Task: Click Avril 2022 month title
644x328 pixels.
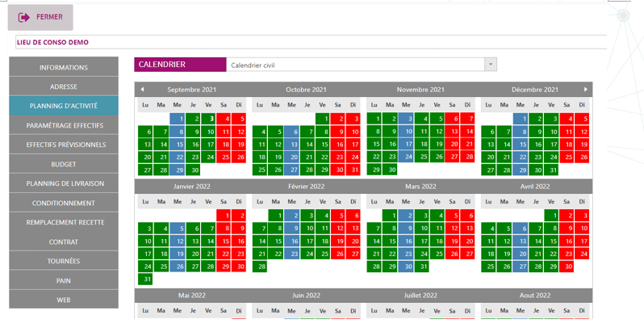Action: pos(535,186)
